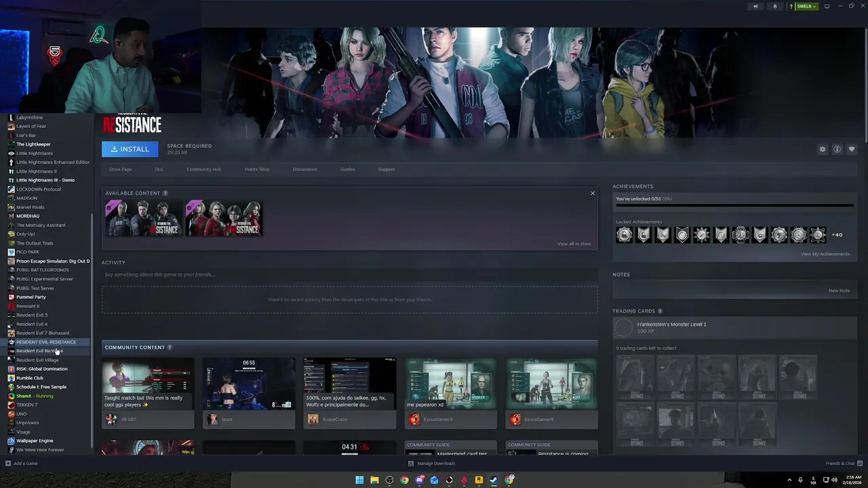Open the game settings gear icon
Viewport: 868px width, 488px height.
pos(823,149)
